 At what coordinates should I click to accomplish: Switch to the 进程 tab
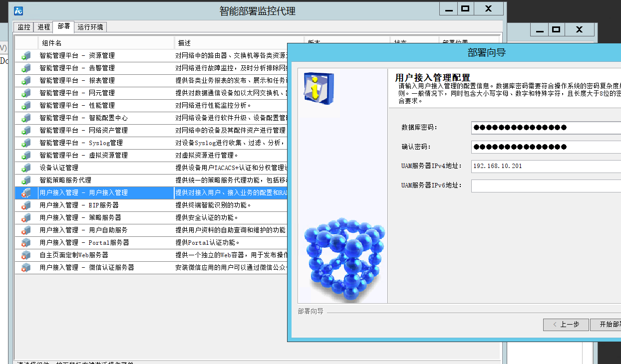pyautogui.click(x=44, y=27)
